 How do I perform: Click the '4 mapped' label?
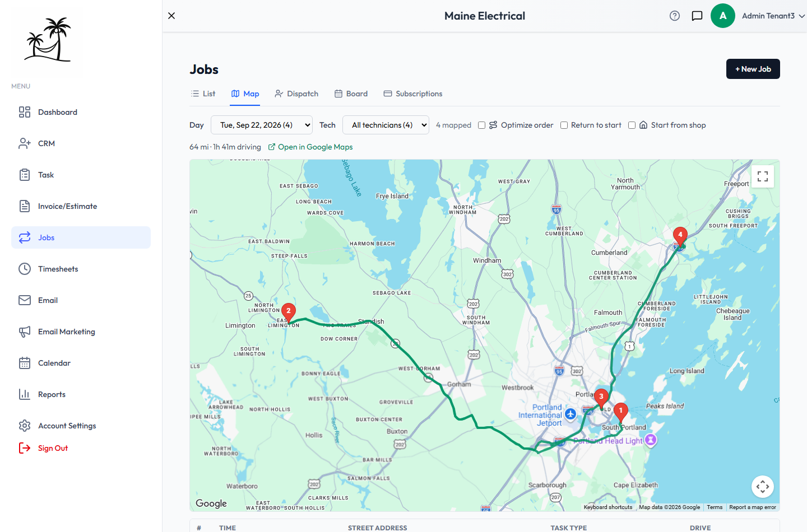pyautogui.click(x=453, y=125)
